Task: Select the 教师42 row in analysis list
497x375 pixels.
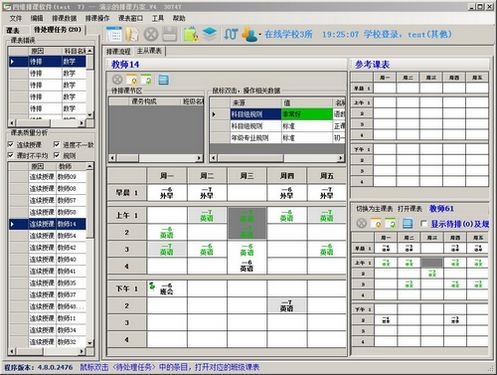Action: (47, 247)
